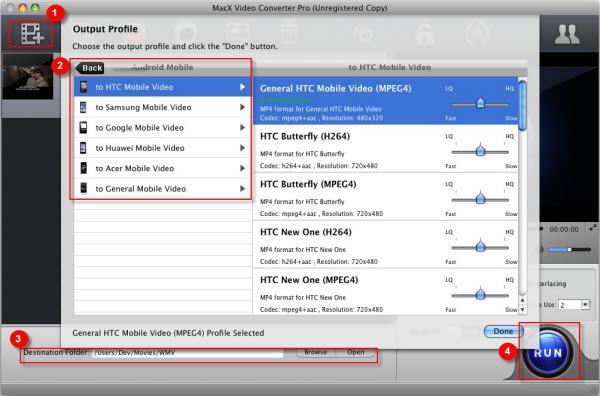600x396 pixels.
Task: Expand arrow for to Huawei Mobile Video
Action: point(242,148)
